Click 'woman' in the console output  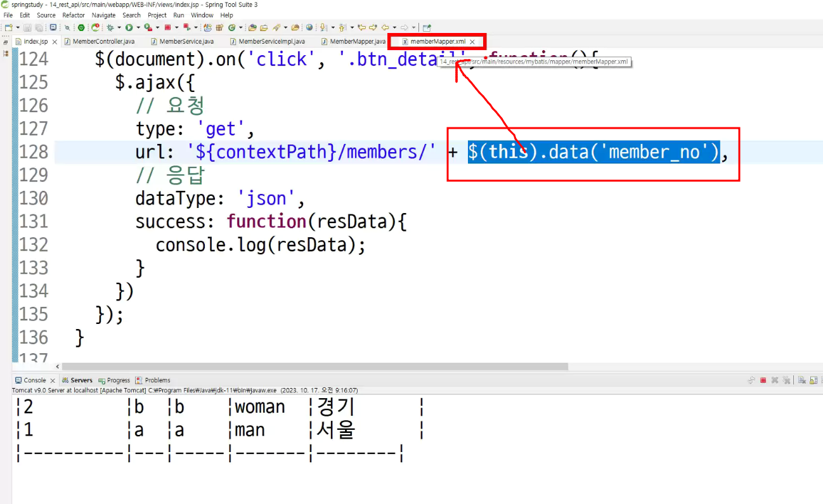tap(260, 407)
